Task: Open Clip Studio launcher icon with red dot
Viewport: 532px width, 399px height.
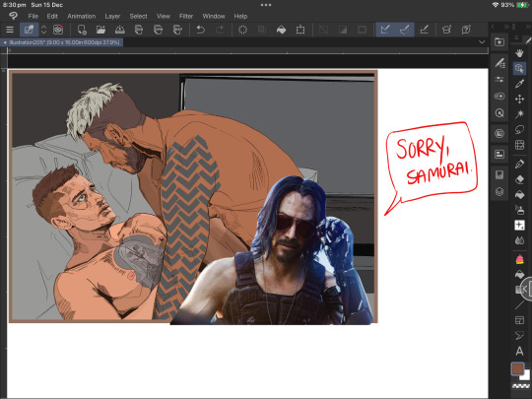Action: pyautogui.click(x=58, y=30)
